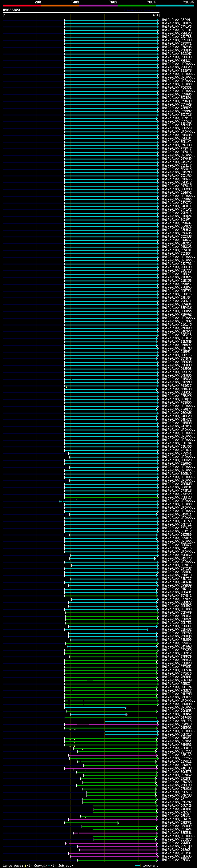
Task: Select hit label UniRef100_B9SSH7
Action: [x=177, y=54]
